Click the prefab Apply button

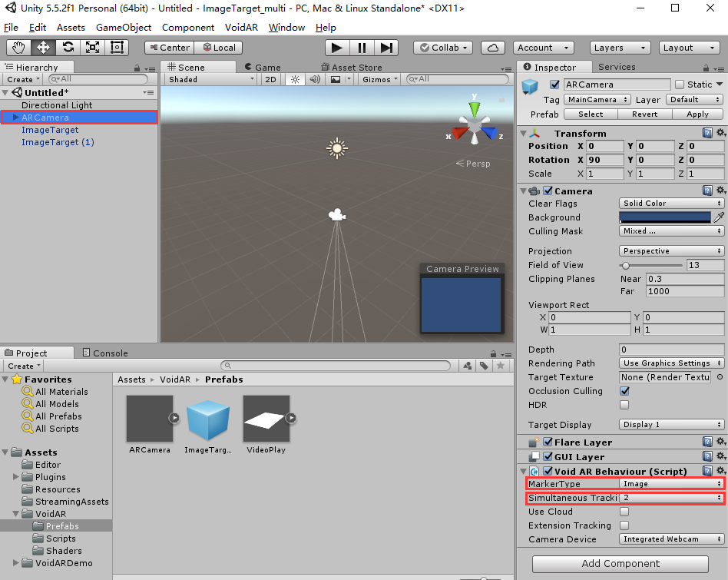coord(697,114)
